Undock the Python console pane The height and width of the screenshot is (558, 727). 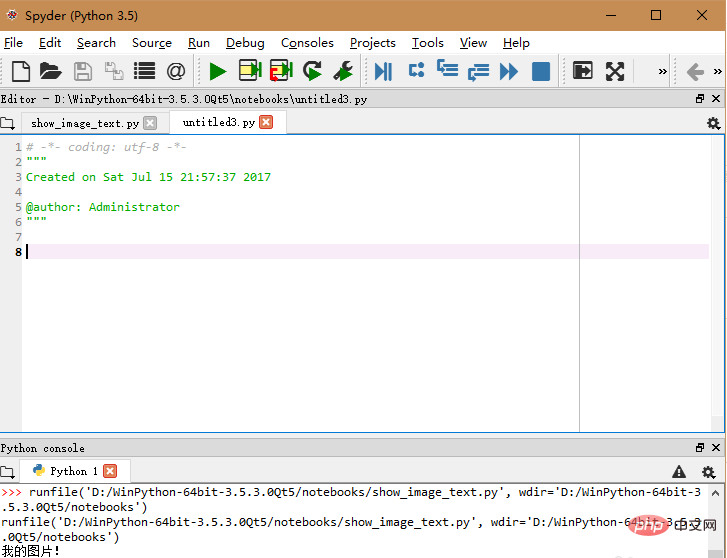point(700,447)
